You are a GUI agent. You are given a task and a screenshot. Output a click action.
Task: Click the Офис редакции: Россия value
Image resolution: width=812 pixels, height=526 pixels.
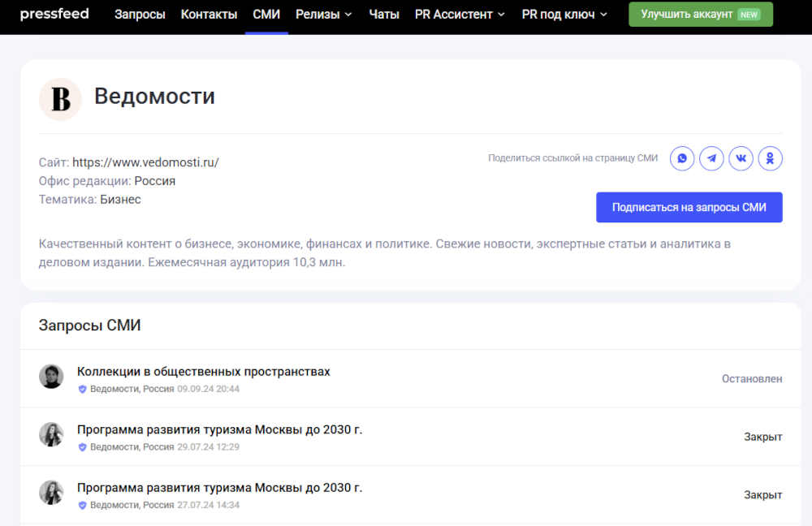coord(155,181)
